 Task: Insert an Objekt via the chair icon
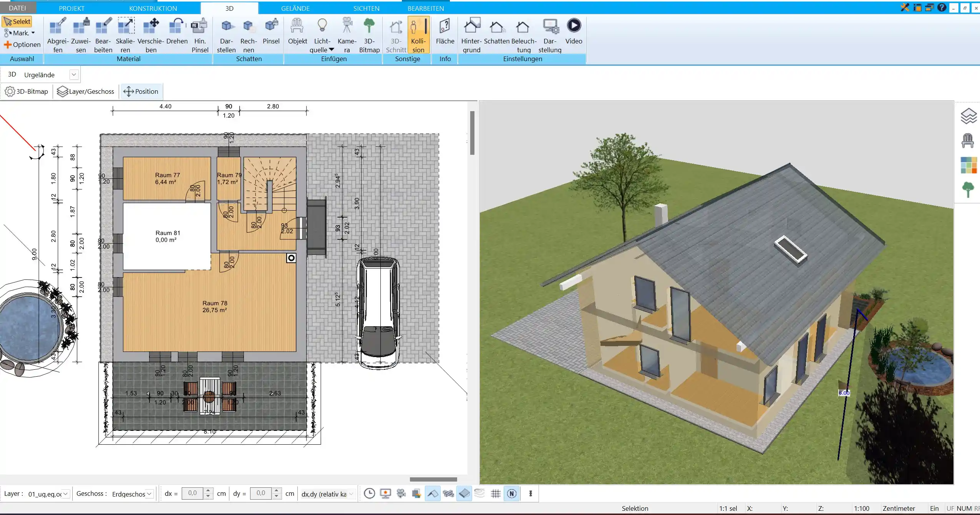(x=297, y=32)
